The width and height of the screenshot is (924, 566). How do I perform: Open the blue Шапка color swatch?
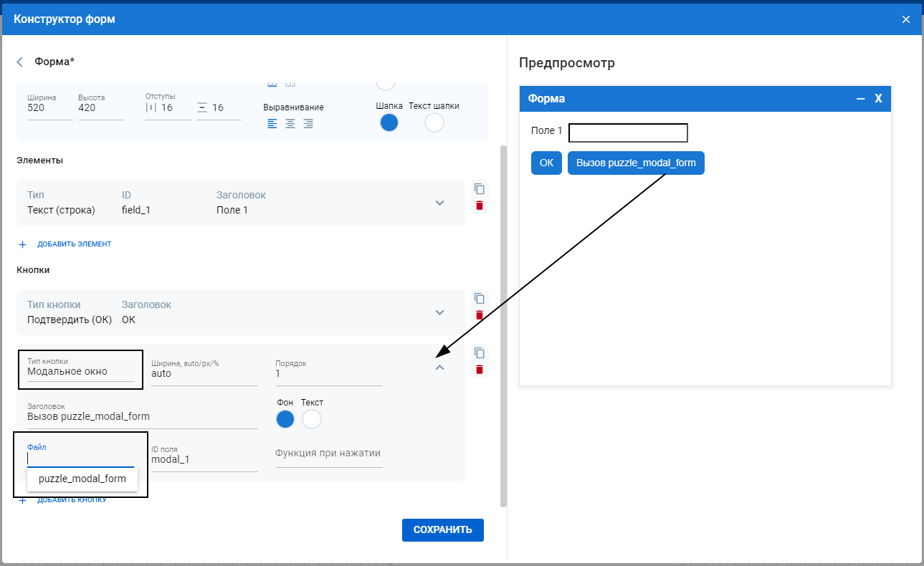coord(389,123)
